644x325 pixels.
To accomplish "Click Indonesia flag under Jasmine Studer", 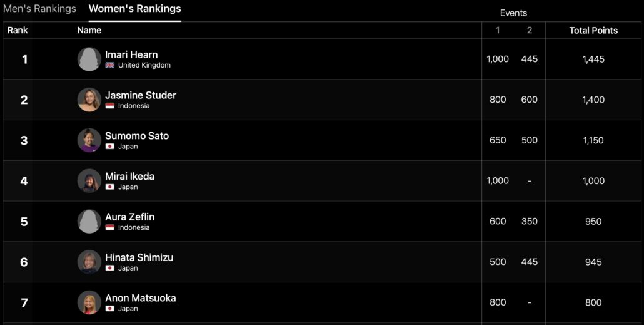I will (x=110, y=106).
